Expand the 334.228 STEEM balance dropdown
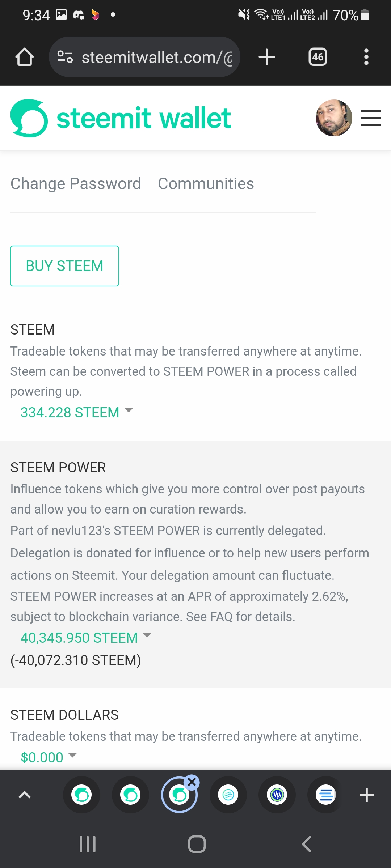391x868 pixels. pyautogui.click(x=77, y=412)
